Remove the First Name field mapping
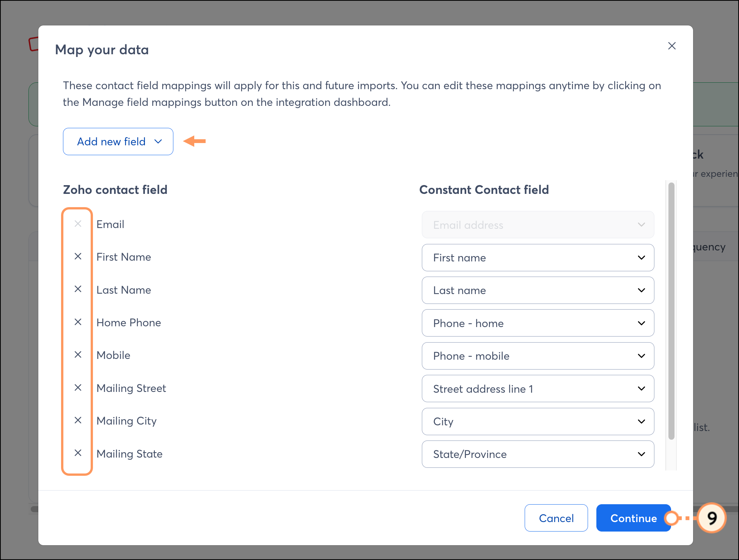This screenshot has width=739, height=560. 78,256
